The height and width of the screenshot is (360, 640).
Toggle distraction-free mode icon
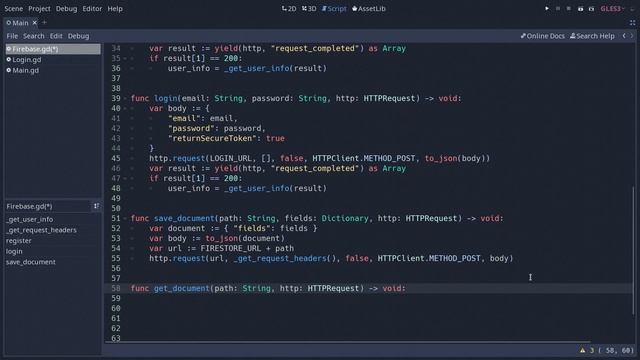coord(632,23)
